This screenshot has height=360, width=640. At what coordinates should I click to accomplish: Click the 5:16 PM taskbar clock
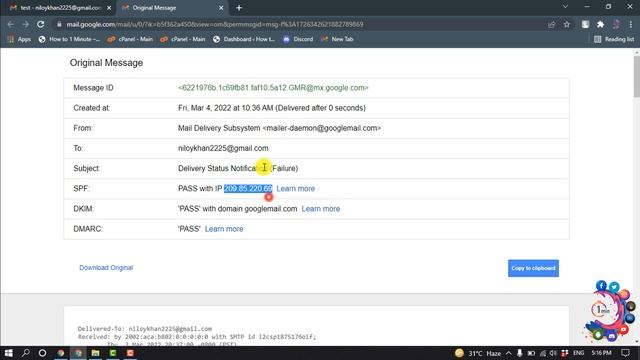[x=602, y=353]
